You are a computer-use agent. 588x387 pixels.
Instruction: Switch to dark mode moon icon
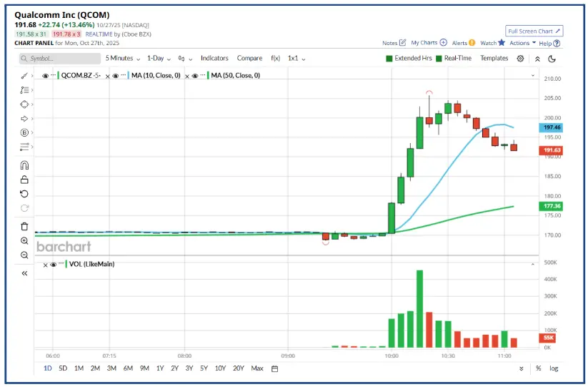point(552,59)
